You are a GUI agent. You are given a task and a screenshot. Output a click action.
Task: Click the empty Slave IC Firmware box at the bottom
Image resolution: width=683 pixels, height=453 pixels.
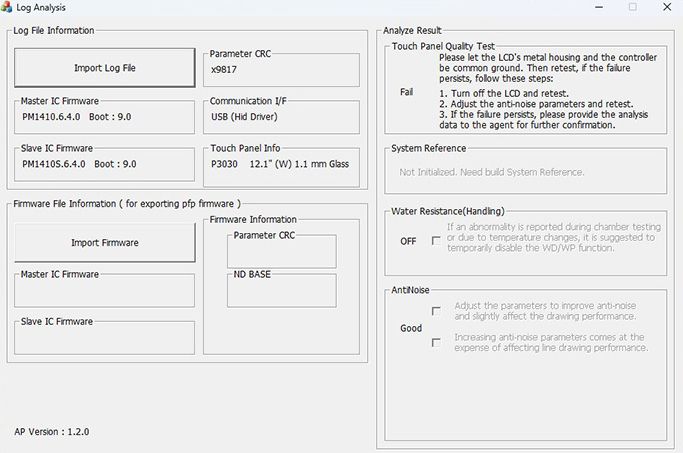[x=105, y=337]
